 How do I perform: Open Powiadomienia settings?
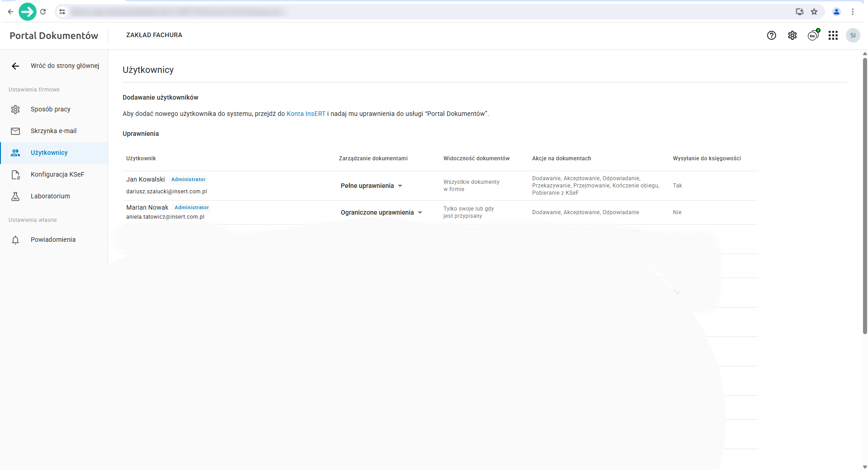click(53, 240)
